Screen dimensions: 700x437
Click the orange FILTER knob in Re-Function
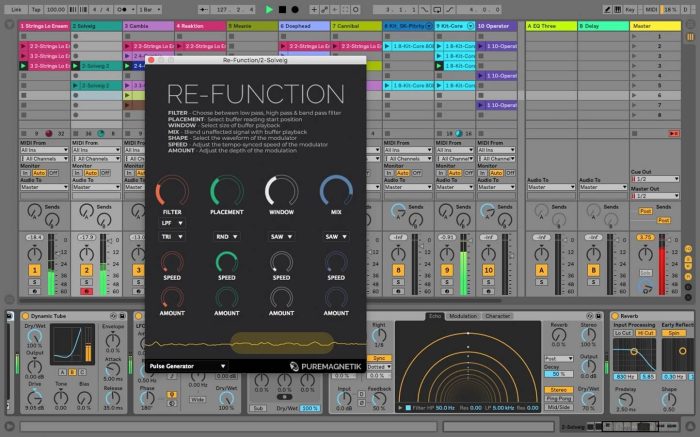(172, 191)
